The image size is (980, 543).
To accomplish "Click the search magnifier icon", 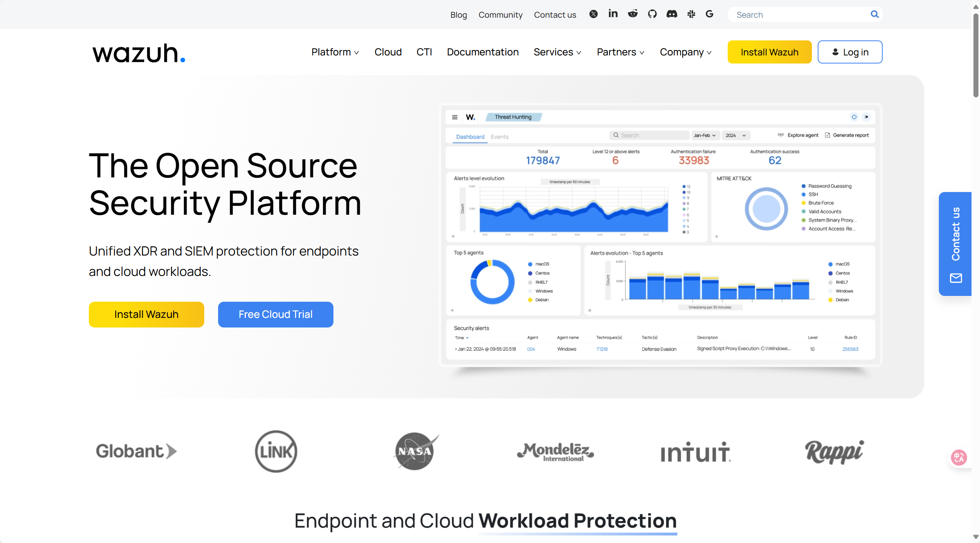I will pyautogui.click(x=875, y=14).
